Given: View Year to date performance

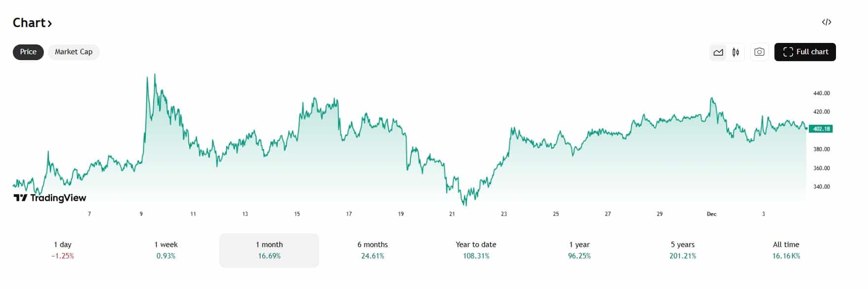Looking at the screenshot, I should pyautogui.click(x=475, y=250).
